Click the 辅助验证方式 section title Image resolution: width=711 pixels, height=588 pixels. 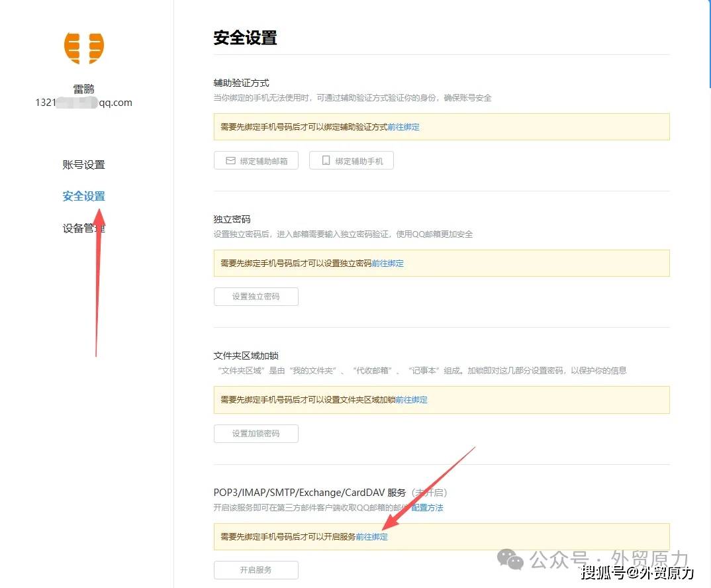pos(241,83)
